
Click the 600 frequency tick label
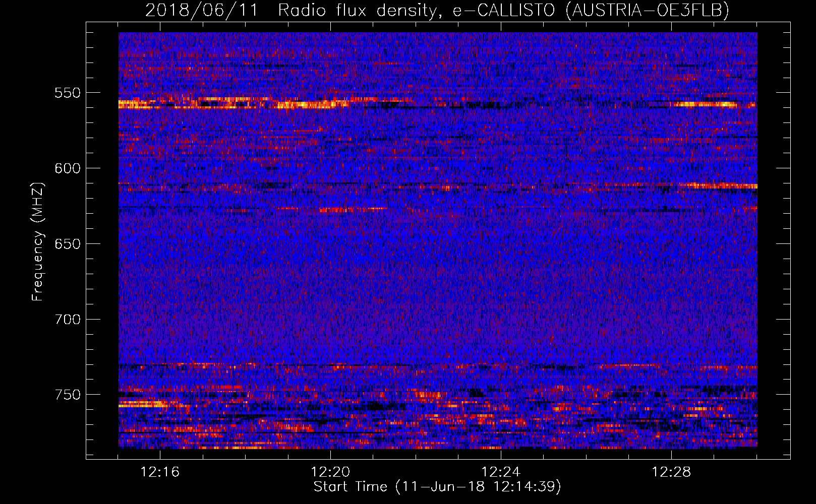pyautogui.click(x=68, y=168)
